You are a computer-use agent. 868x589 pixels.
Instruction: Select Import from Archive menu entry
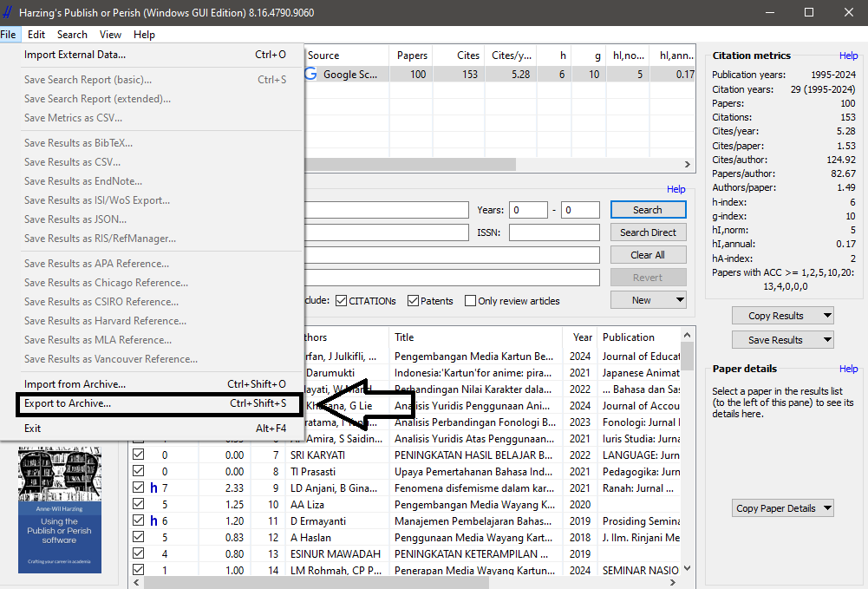coord(155,384)
